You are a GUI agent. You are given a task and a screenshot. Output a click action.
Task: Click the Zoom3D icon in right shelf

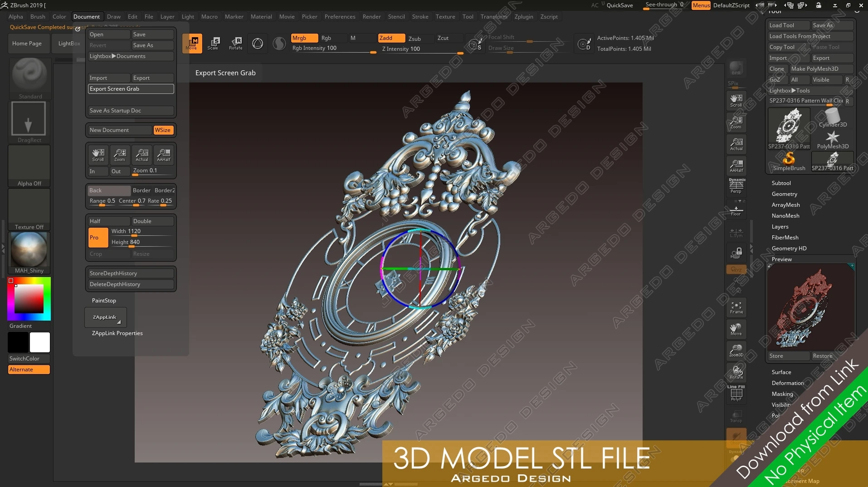coord(736,351)
